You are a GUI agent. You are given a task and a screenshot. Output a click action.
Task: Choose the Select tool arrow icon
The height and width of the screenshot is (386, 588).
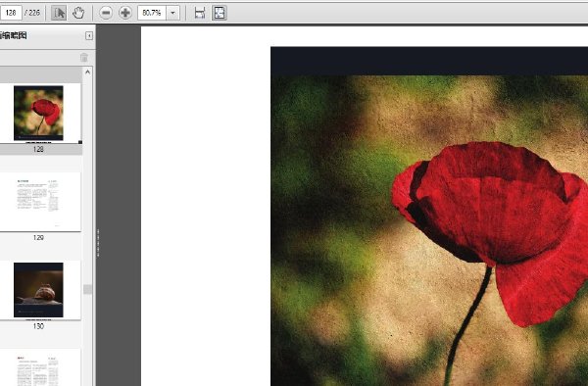59,13
